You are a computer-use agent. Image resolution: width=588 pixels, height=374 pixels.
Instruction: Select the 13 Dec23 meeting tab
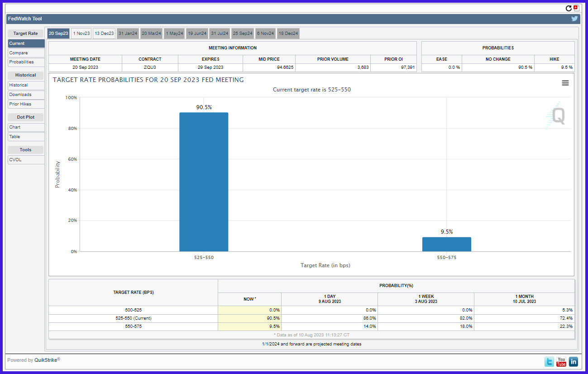pos(104,34)
